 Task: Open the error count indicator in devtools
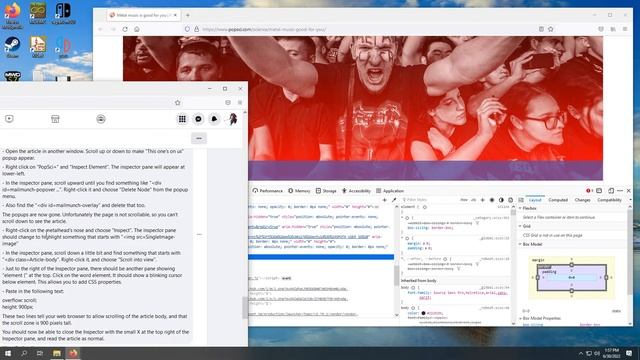589,191
